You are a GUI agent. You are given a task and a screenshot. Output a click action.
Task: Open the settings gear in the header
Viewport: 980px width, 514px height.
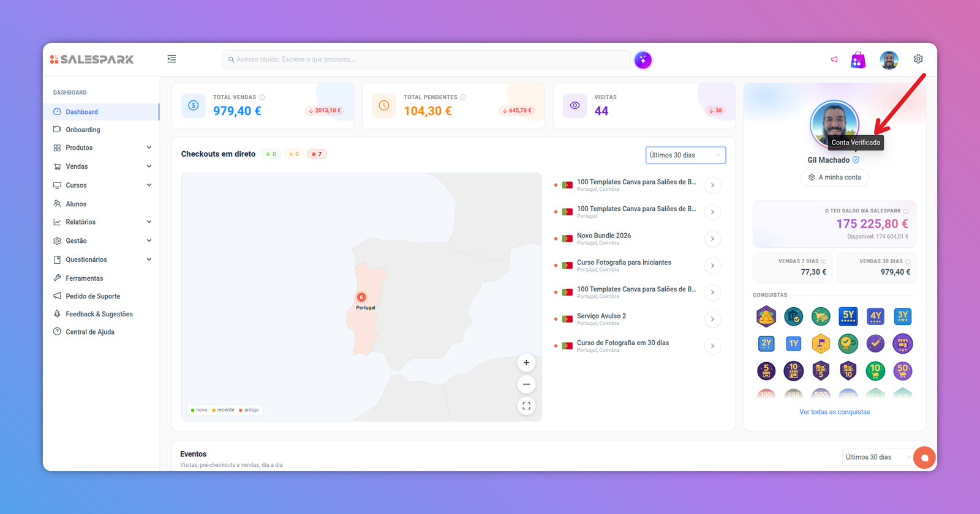[918, 59]
